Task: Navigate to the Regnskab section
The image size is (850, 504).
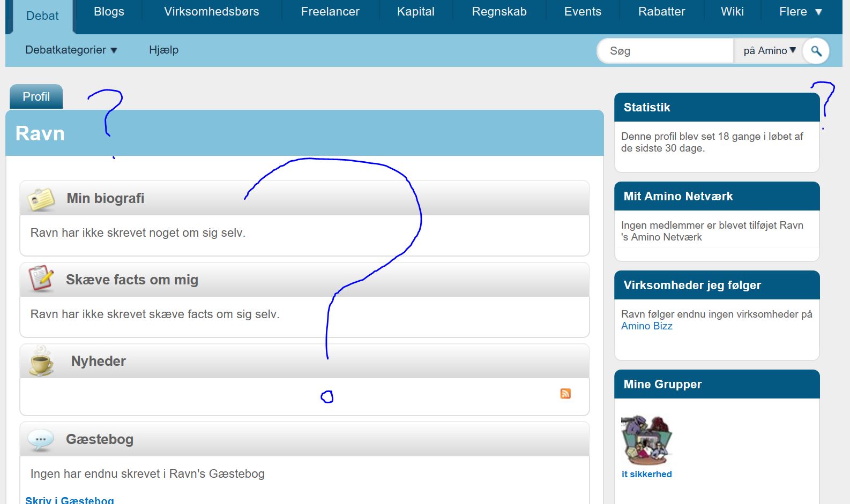Action: [499, 12]
